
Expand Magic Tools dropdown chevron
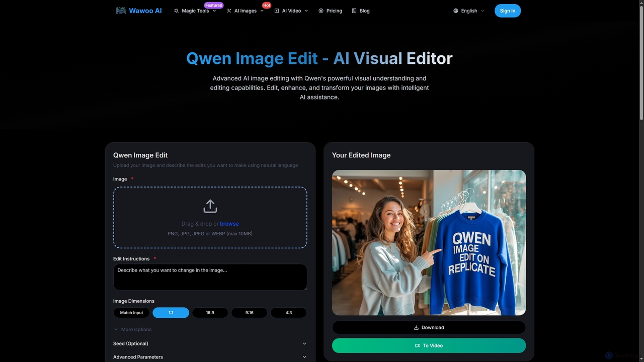coord(214,11)
